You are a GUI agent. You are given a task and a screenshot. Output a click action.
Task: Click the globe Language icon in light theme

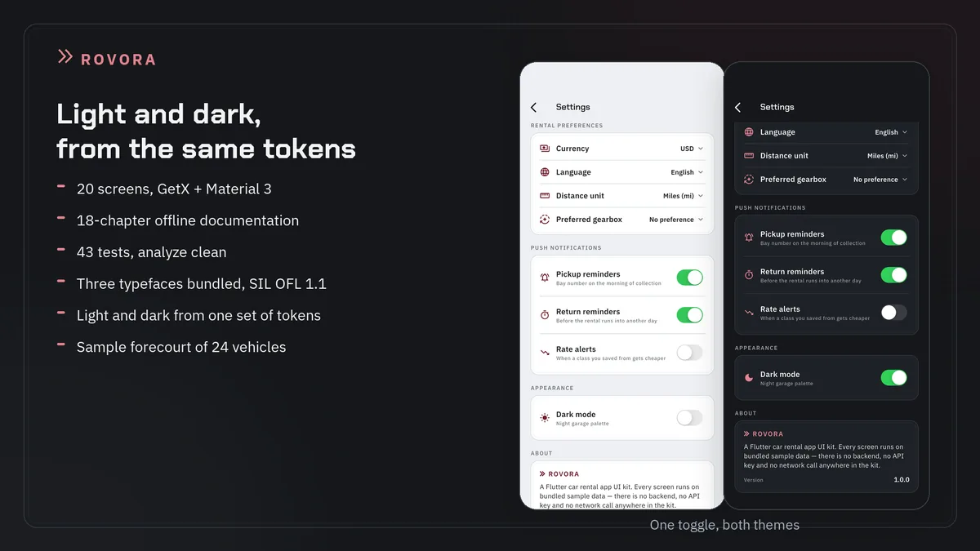(545, 172)
